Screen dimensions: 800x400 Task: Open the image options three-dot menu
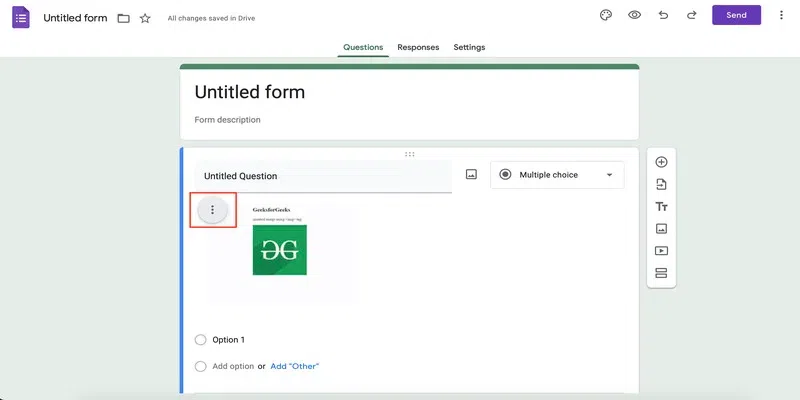(213, 210)
